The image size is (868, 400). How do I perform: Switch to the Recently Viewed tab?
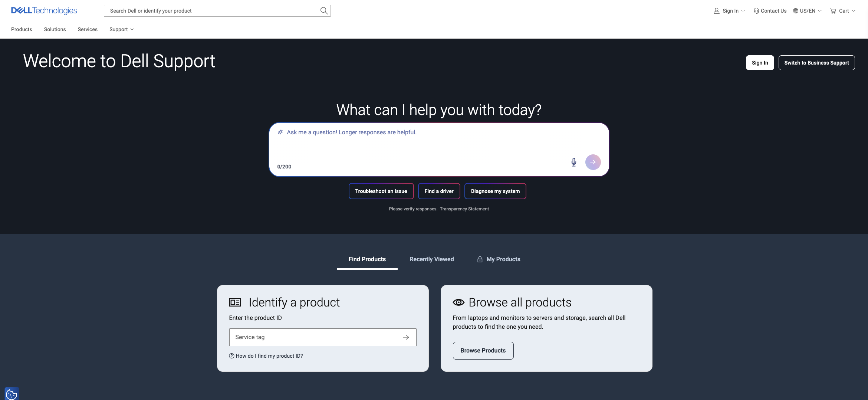point(431,259)
